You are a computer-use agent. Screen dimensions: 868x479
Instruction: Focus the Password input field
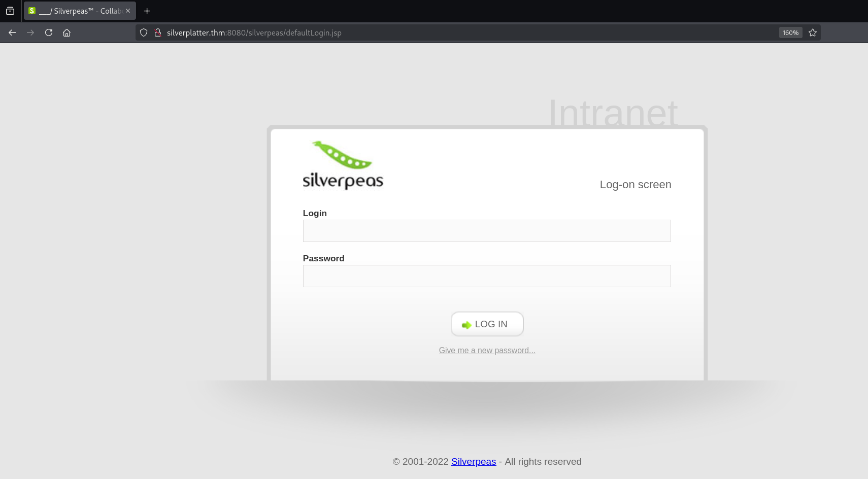click(x=487, y=276)
